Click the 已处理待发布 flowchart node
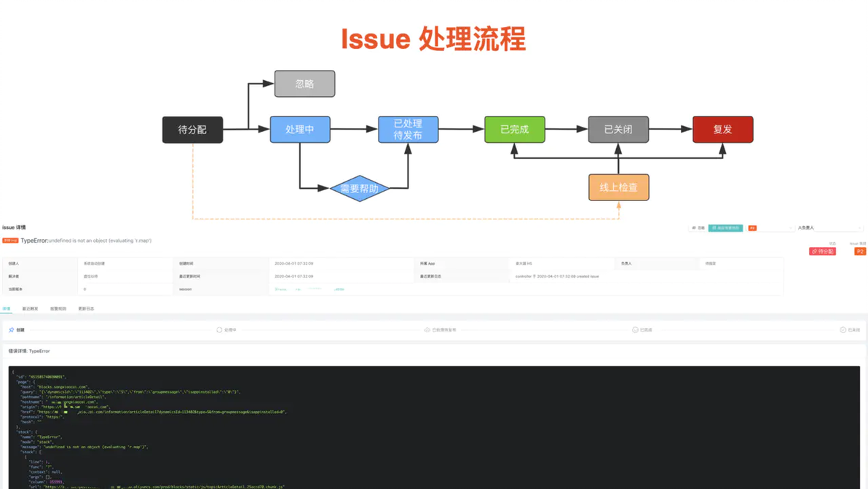 (408, 130)
